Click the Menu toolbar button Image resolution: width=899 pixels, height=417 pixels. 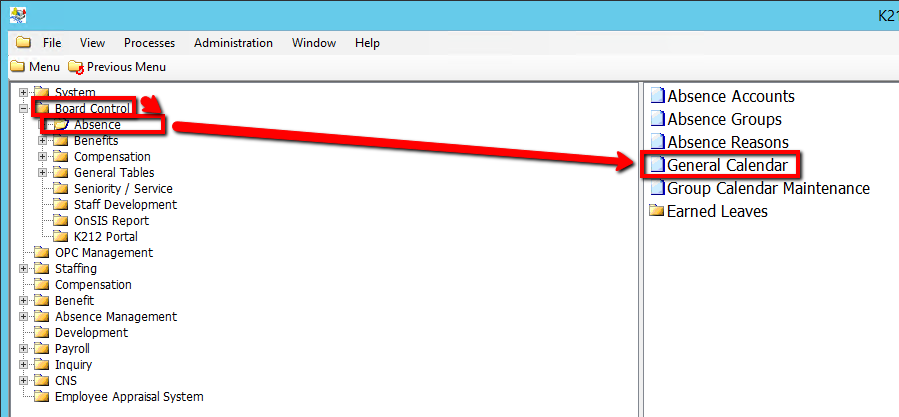click(x=35, y=67)
